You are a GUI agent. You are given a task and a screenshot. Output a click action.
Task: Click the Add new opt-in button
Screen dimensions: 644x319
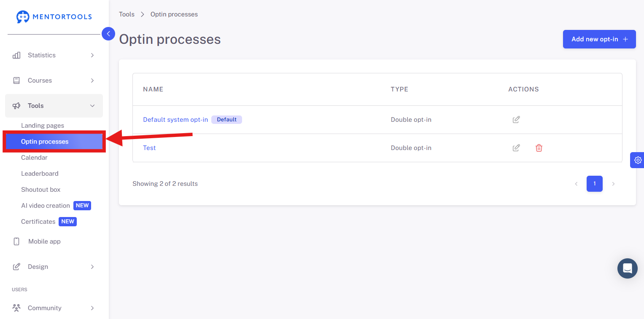[x=599, y=39]
